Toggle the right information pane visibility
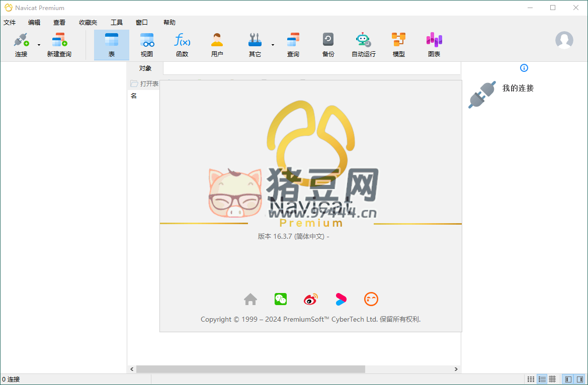The width and height of the screenshot is (588, 385). click(x=579, y=379)
